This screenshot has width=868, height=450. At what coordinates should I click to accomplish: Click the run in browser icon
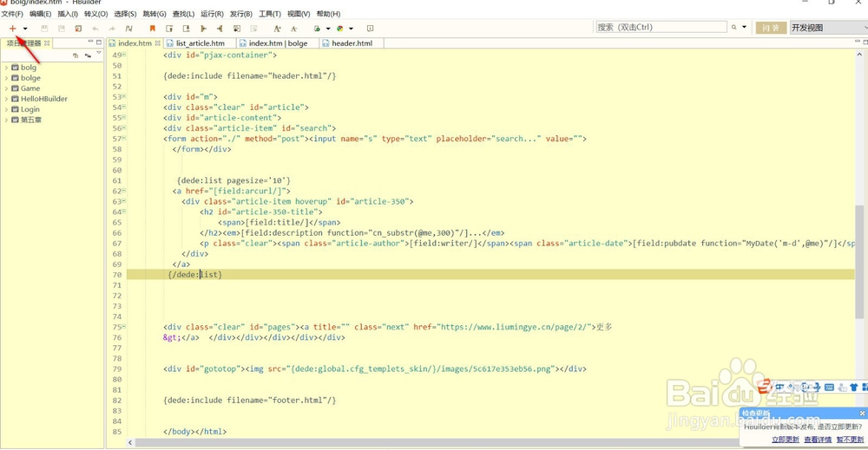click(317, 29)
